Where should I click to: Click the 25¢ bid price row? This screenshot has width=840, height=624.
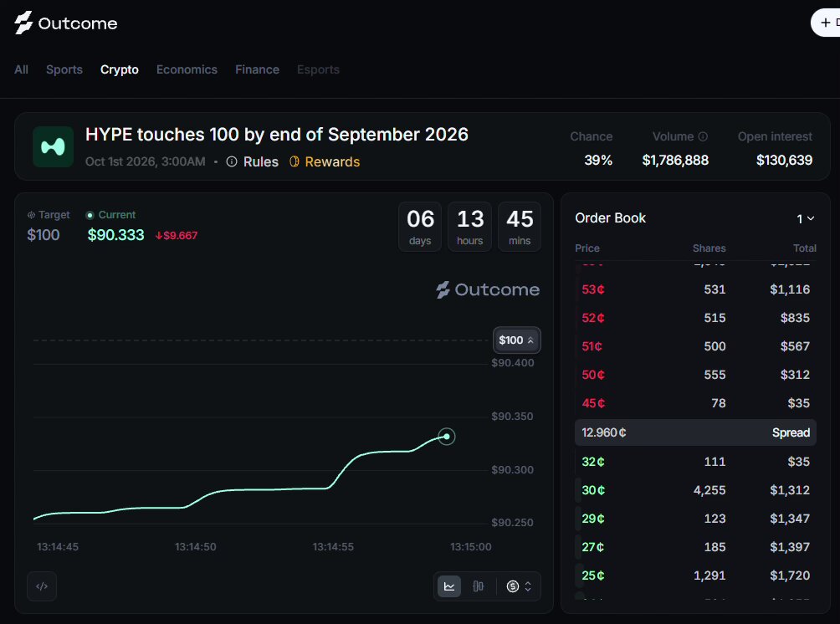point(695,575)
